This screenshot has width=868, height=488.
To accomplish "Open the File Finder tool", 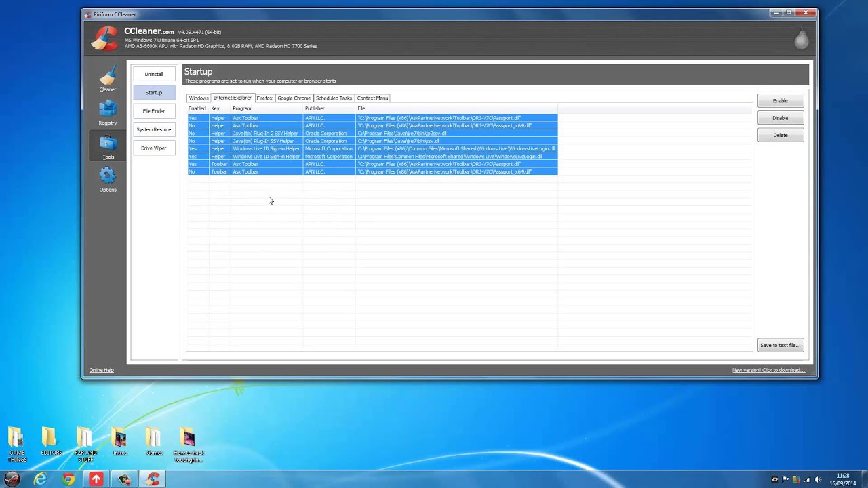I will pos(154,111).
